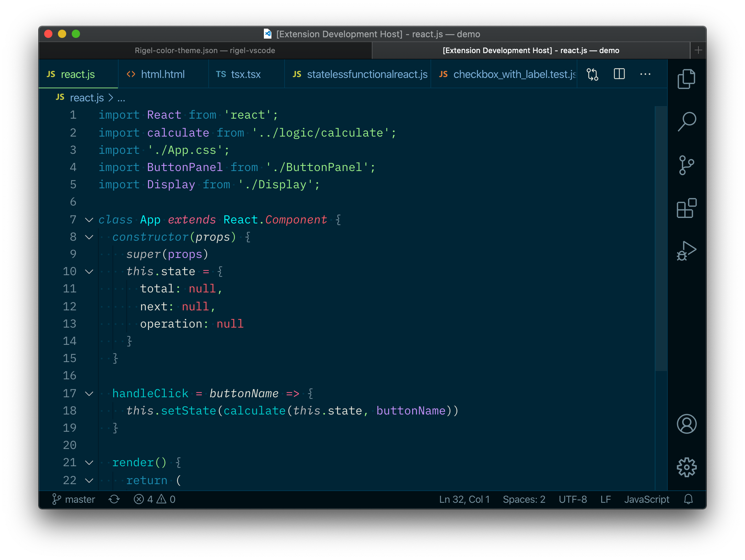Viewport: 745px width, 560px height.
Task: Collapse the class App fold chevron on line 7
Action: 89,220
